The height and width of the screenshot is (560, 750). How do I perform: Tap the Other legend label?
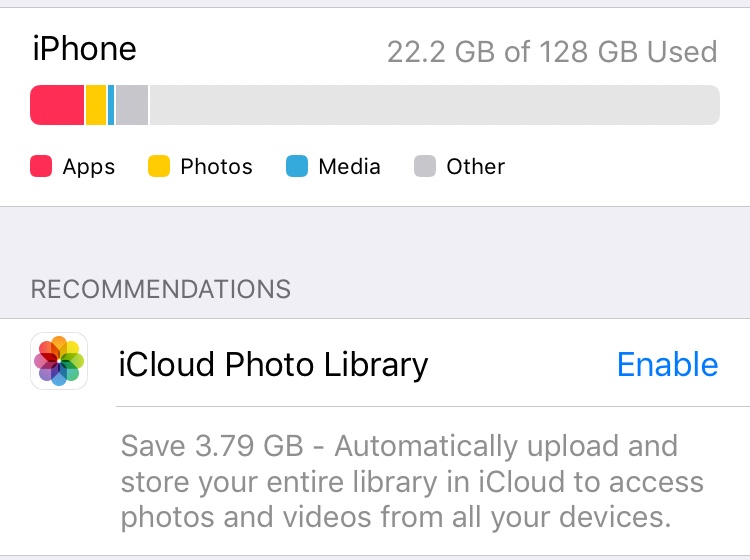point(475,166)
